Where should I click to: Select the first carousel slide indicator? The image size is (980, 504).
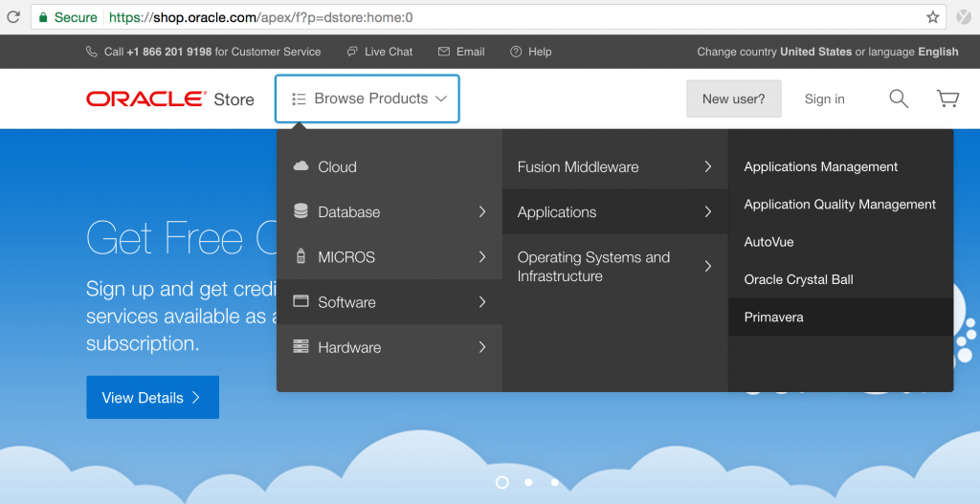pos(501,482)
